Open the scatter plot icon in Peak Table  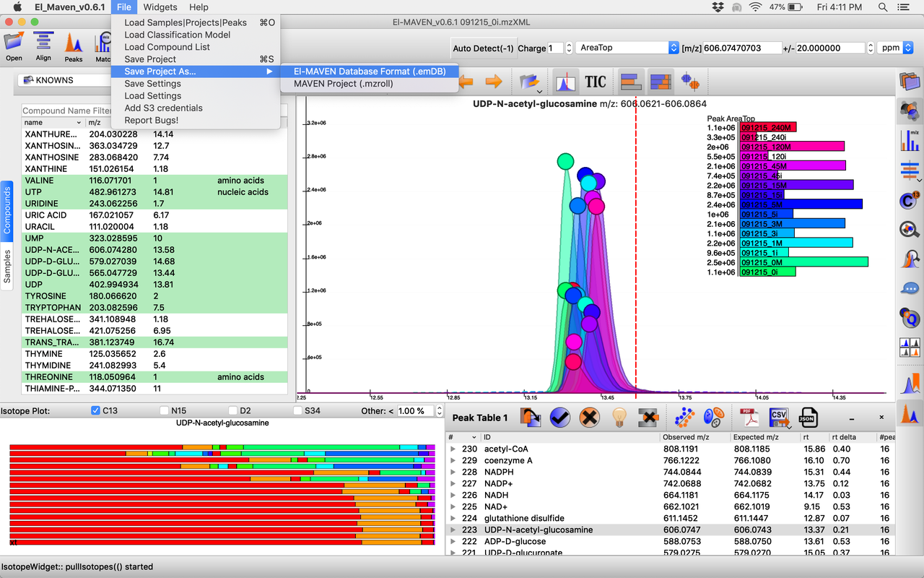[x=684, y=417]
